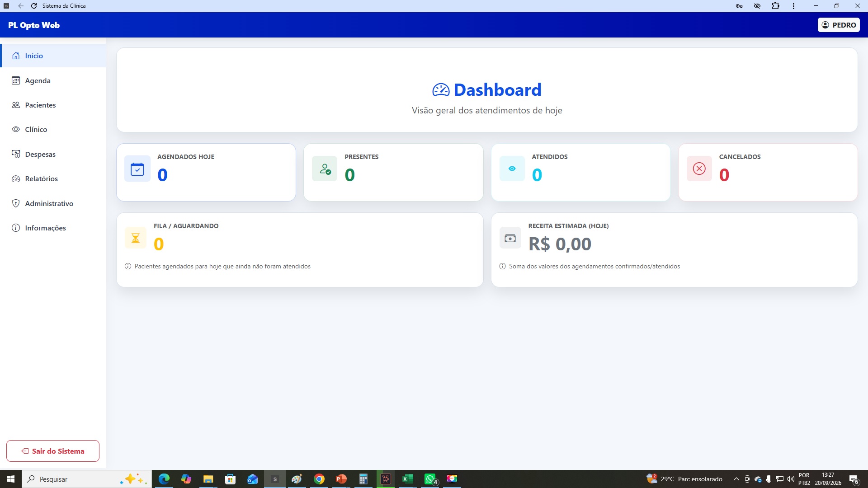Click the PL Opto Web logo text
868x488 pixels.
click(34, 25)
